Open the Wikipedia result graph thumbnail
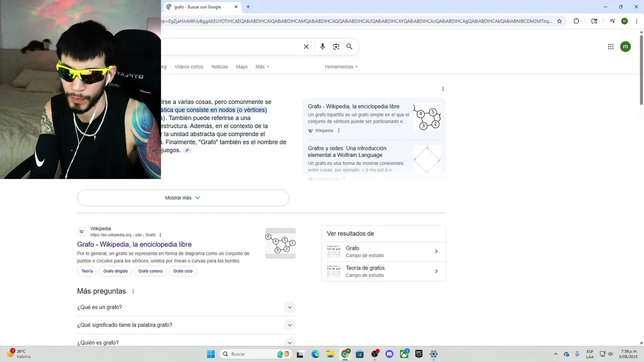This screenshot has height=362, width=644. point(280,243)
